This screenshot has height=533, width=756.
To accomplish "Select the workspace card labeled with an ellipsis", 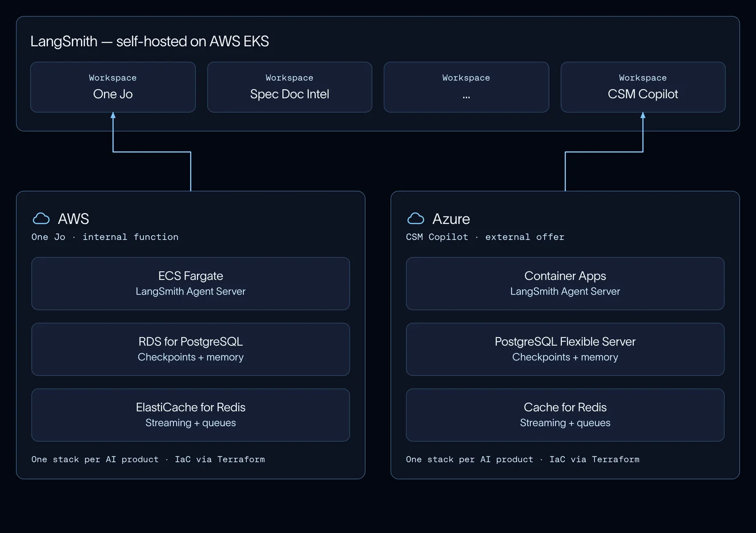I will 467,87.
